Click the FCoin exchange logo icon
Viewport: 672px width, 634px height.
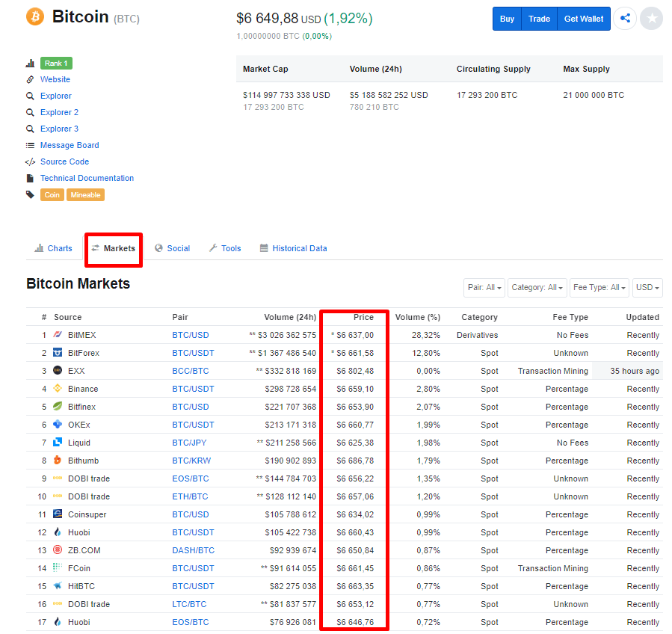click(58, 568)
